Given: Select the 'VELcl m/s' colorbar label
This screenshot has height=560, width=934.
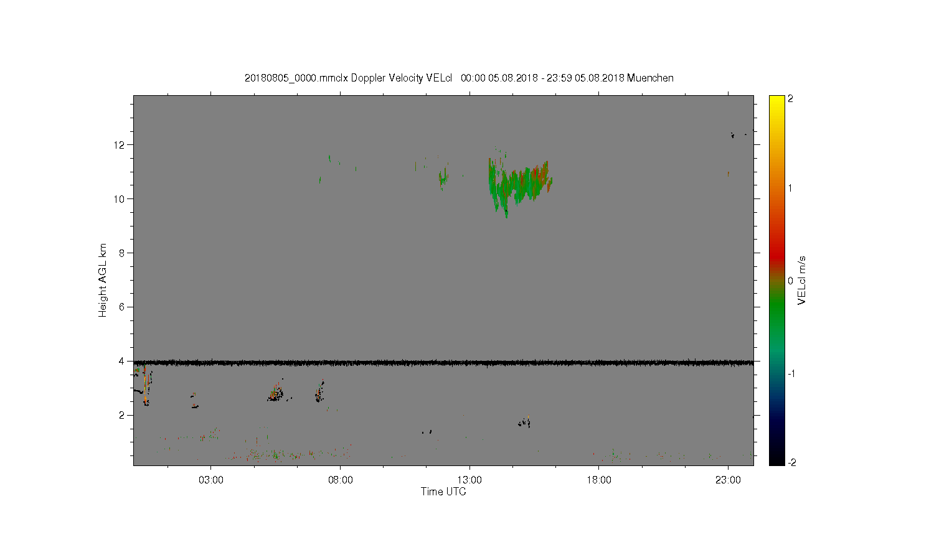Looking at the screenshot, I should (x=802, y=281).
